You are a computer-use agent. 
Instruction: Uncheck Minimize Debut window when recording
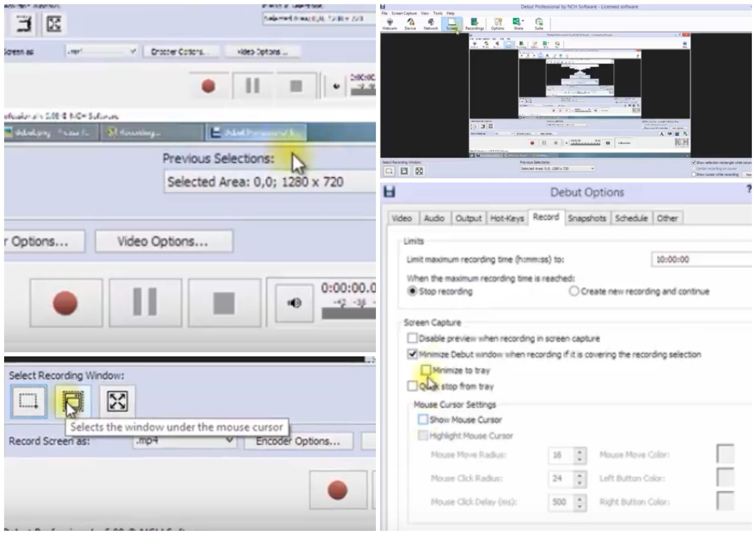pos(412,354)
